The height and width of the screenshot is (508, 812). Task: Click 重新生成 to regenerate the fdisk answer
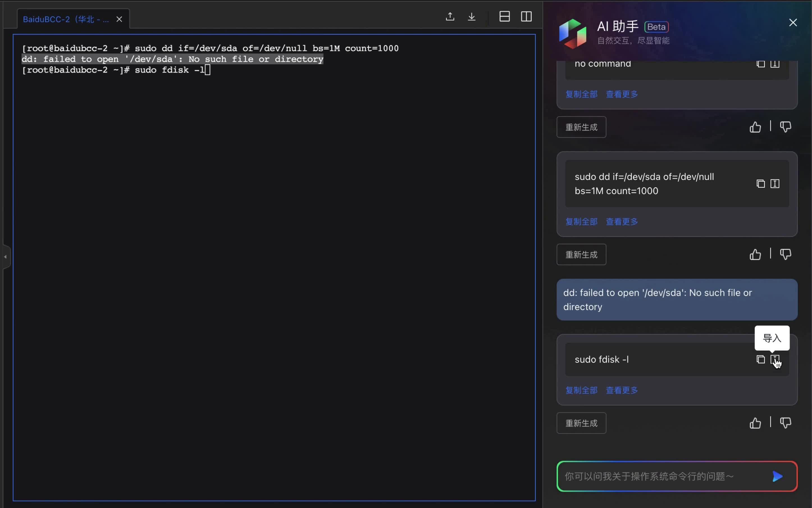click(x=581, y=423)
